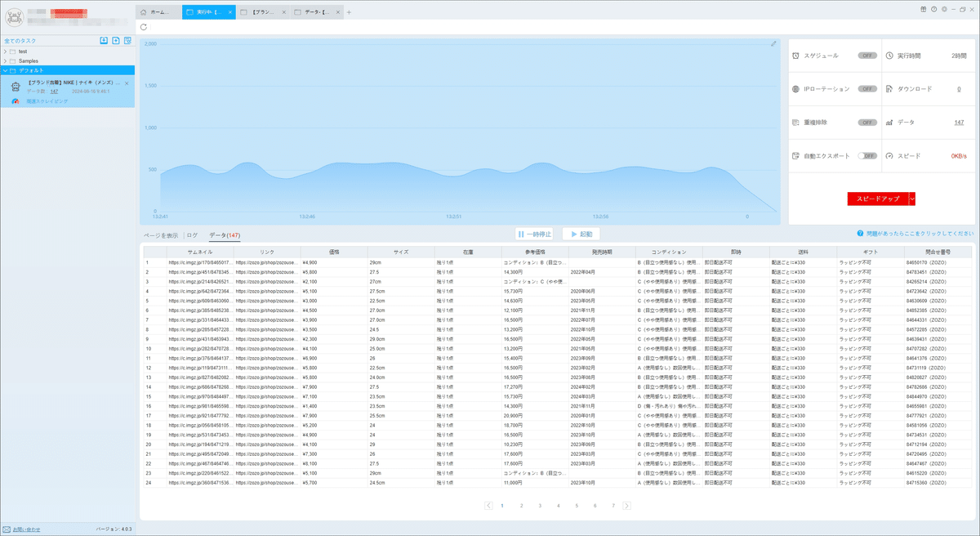Viewport: 980px width, 536px height.
Task: Select the データ(147) view tab
Action: pyautogui.click(x=225, y=235)
